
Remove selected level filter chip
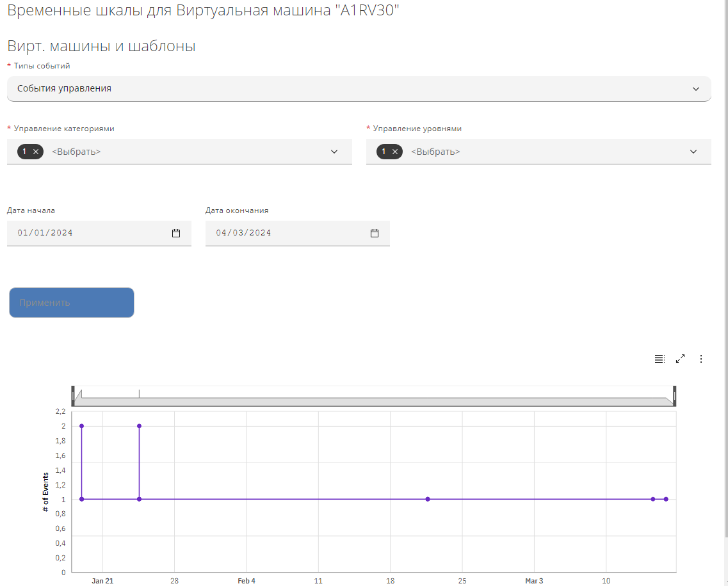coord(395,152)
